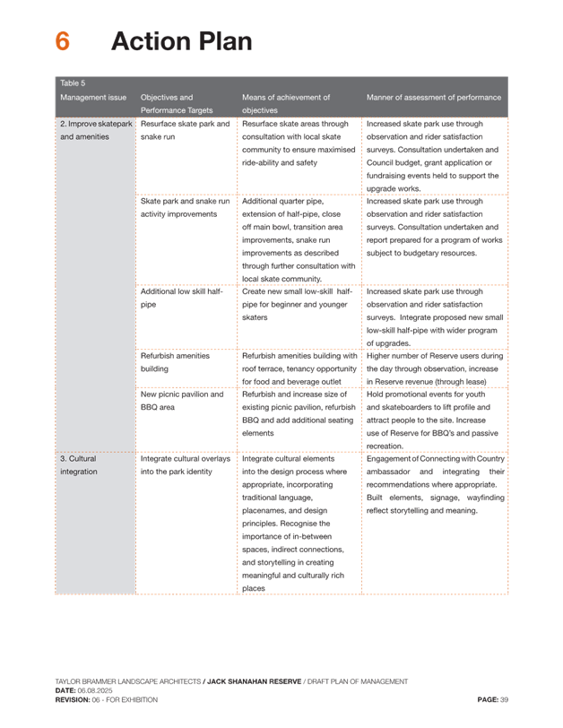Select the orange section number 6
The height and width of the screenshot is (728, 563).
[62, 42]
